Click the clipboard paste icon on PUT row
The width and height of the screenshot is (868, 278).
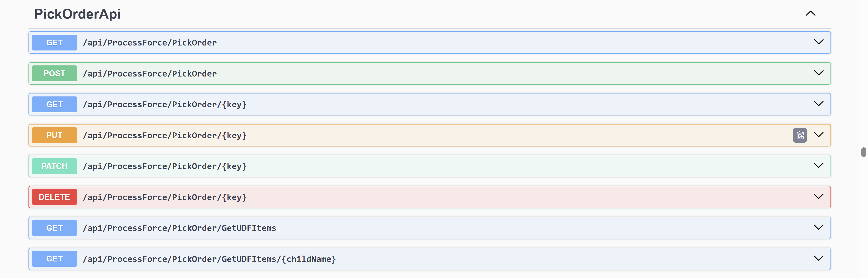coord(800,135)
